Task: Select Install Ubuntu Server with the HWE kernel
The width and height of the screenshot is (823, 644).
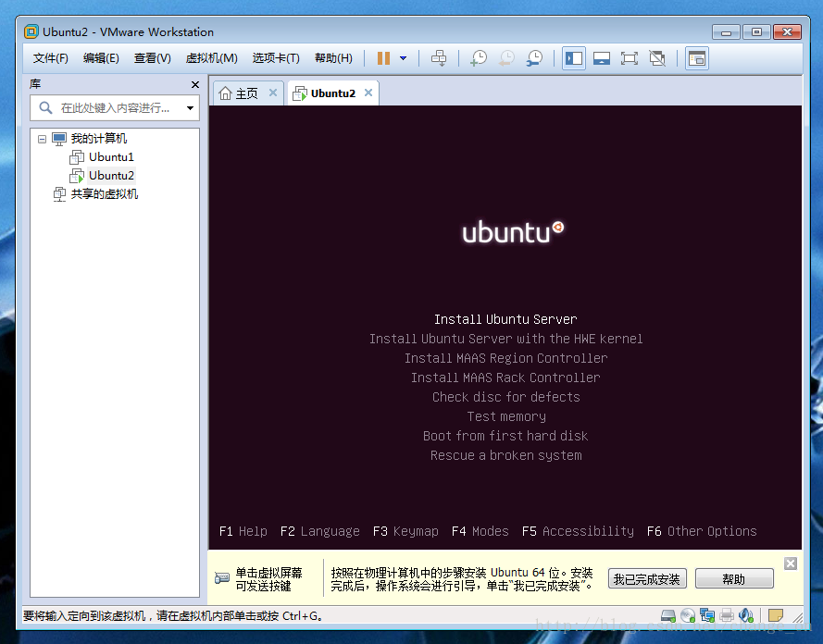Action: [x=505, y=339]
